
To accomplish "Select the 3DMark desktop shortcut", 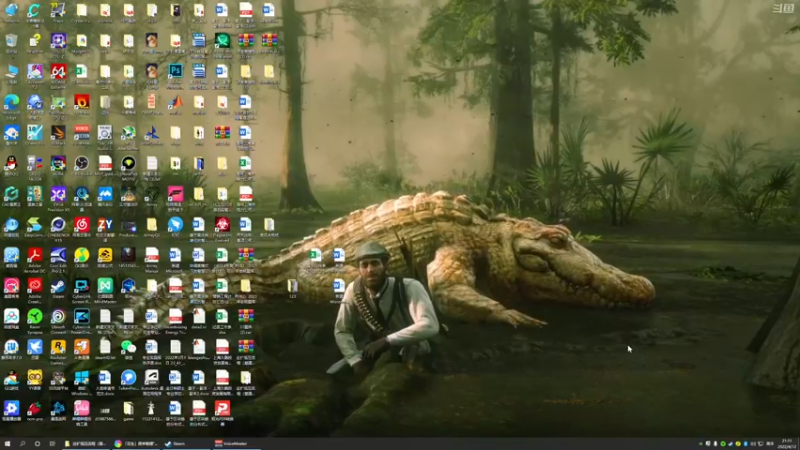I will pyautogui.click(x=58, y=136).
